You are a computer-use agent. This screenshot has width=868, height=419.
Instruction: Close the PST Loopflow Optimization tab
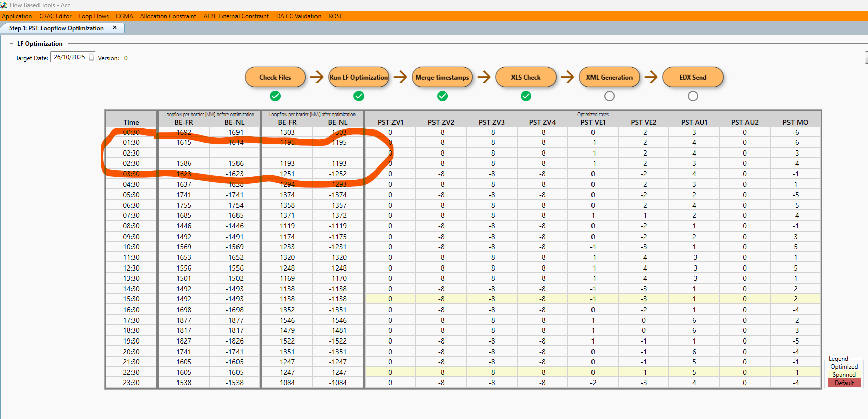tap(115, 28)
